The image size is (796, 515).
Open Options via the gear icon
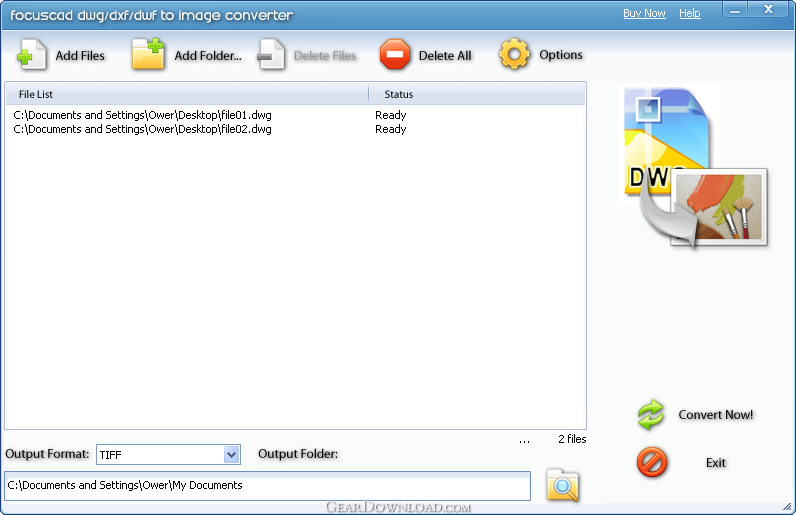pyautogui.click(x=514, y=54)
